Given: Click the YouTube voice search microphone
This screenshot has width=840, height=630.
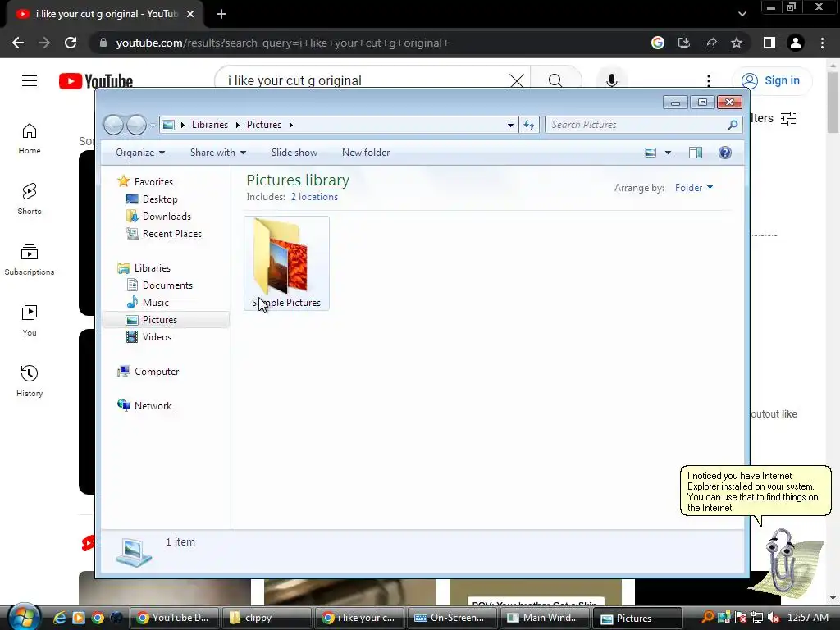Looking at the screenshot, I should click(612, 81).
